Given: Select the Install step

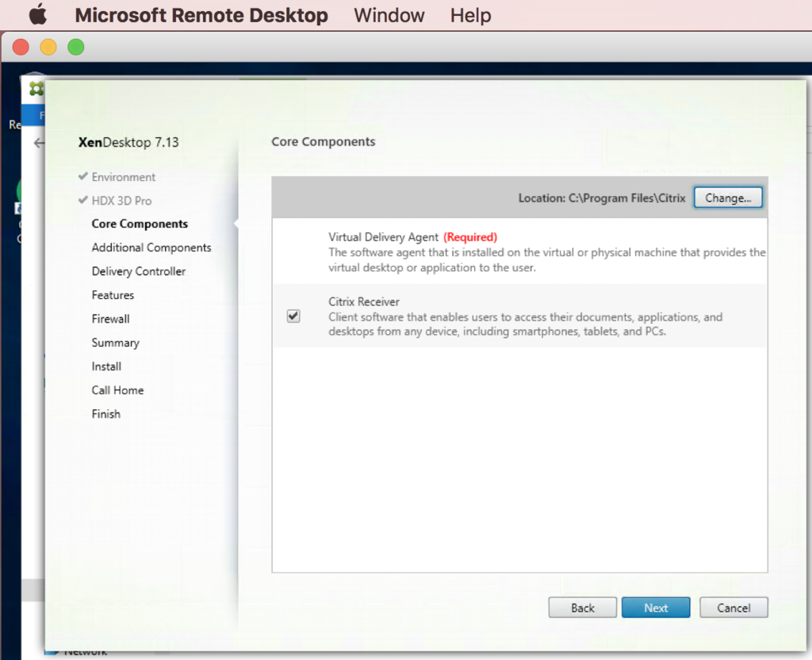Looking at the screenshot, I should pyautogui.click(x=106, y=366).
